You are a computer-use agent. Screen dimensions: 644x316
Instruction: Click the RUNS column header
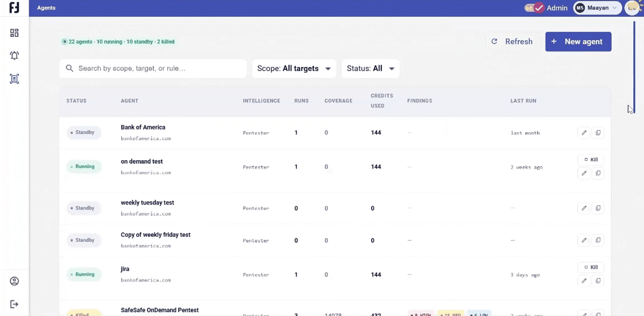tap(302, 101)
